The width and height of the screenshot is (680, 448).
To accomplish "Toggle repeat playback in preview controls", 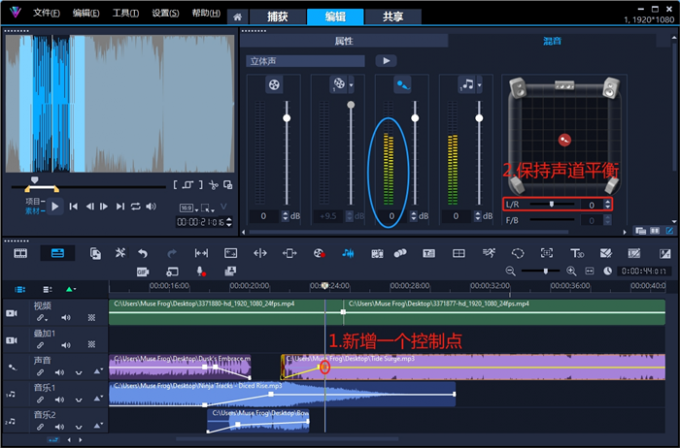I will point(134,207).
